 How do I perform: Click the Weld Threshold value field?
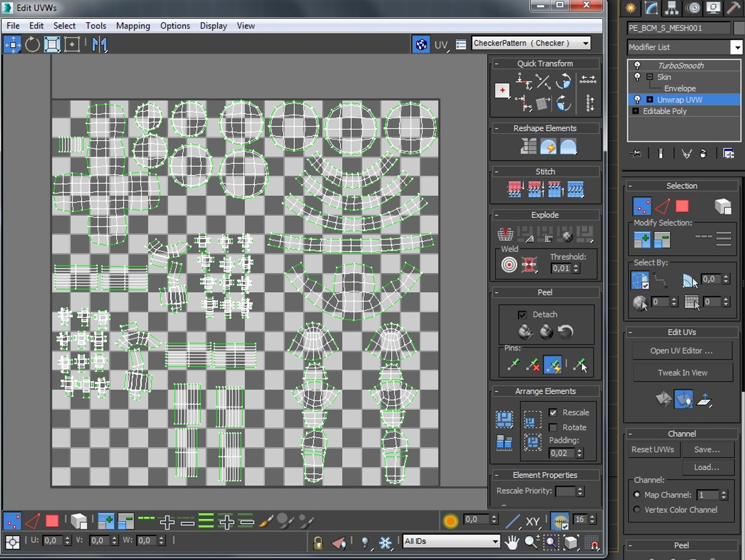[x=561, y=269]
